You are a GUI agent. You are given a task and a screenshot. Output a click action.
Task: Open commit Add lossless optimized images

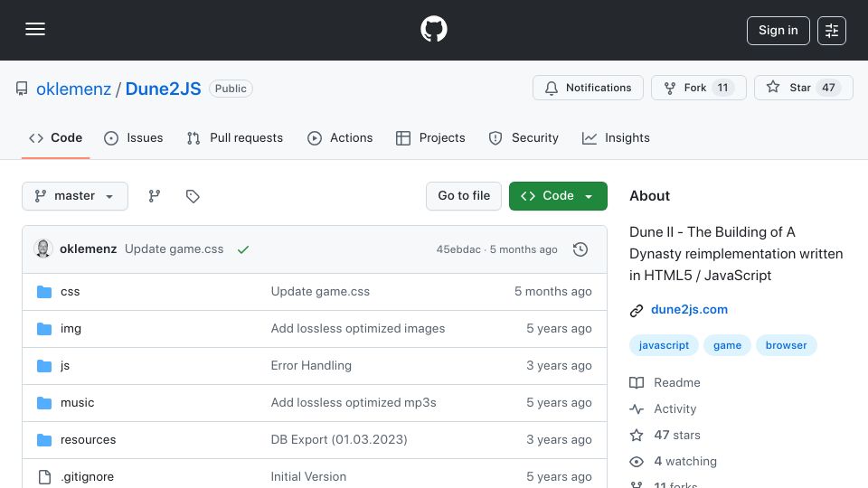358,329
